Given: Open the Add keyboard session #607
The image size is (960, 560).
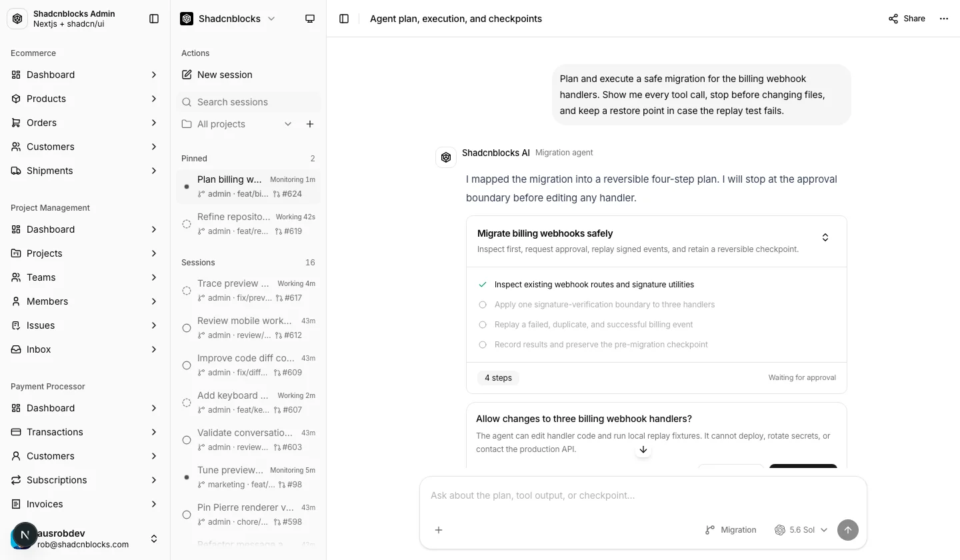Looking at the screenshot, I should click(249, 403).
